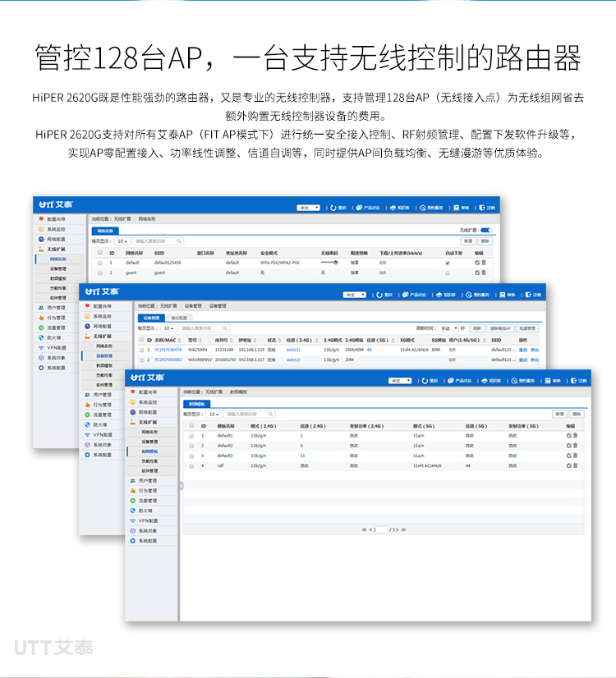This screenshot has width=616, height=678.
Task: Click 预约服务 clock icon in front window header
Action: (514, 381)
